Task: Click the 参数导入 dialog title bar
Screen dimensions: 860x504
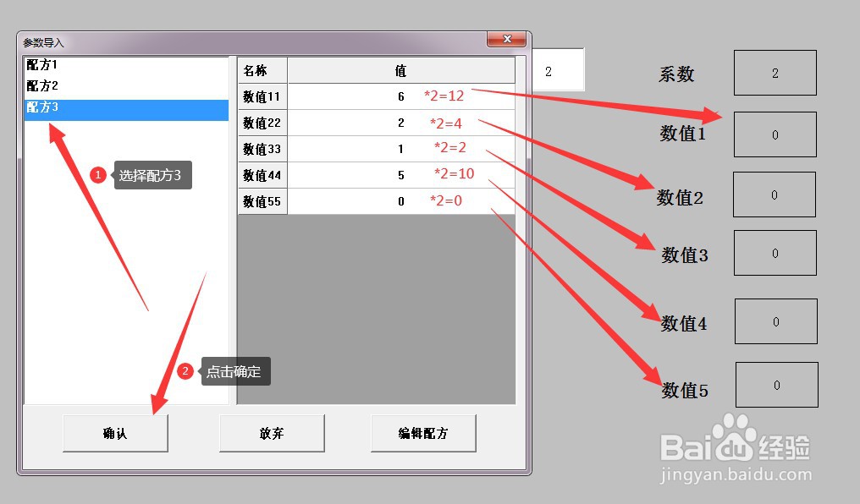Action: click(x=254, y=39)
